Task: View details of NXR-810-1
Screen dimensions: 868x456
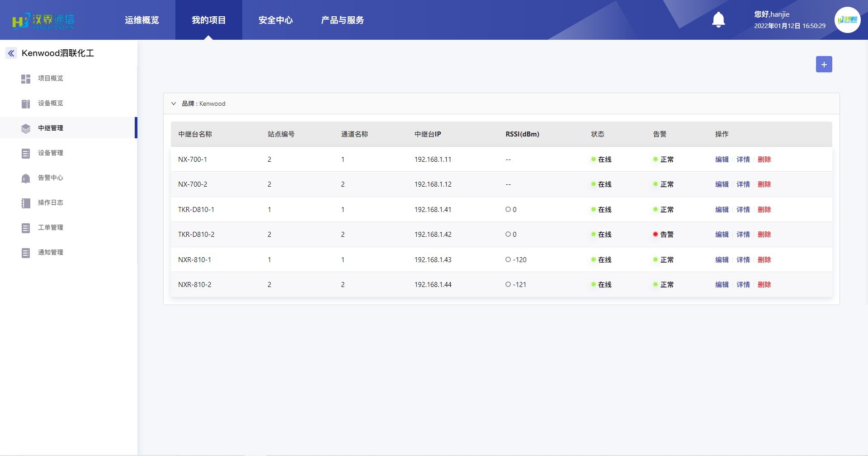Action: pyautogui.click(x=743, y=260)
